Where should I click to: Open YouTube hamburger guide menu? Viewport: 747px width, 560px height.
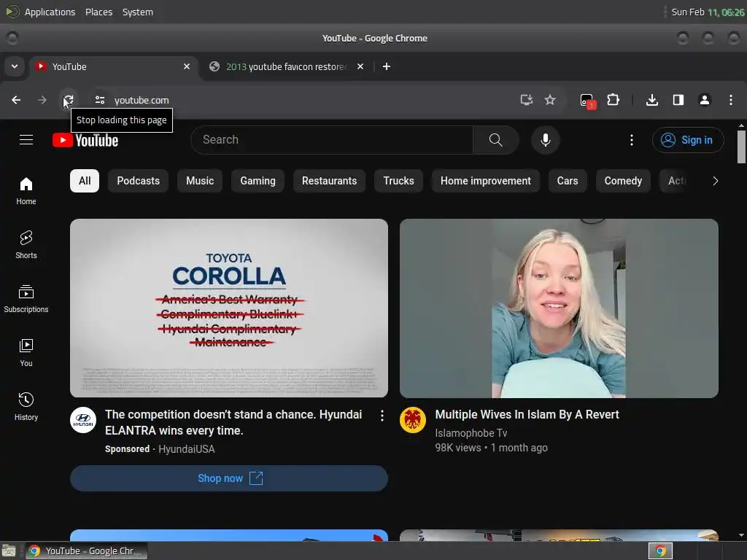pos(26,140)
